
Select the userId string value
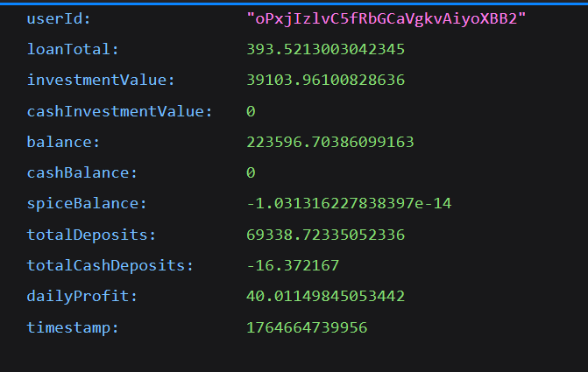[386, 18]
